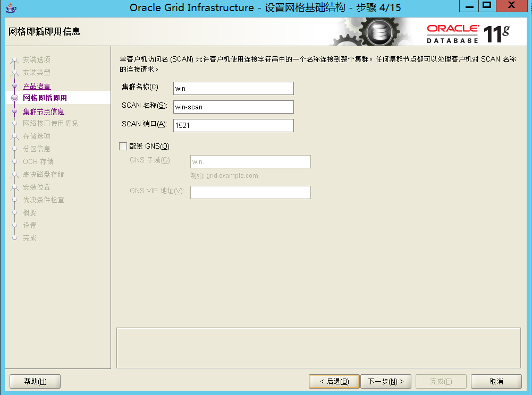Screen dimensions: 532x395
Task: Click the 存储选项 step label
Action: coord(37,136)
